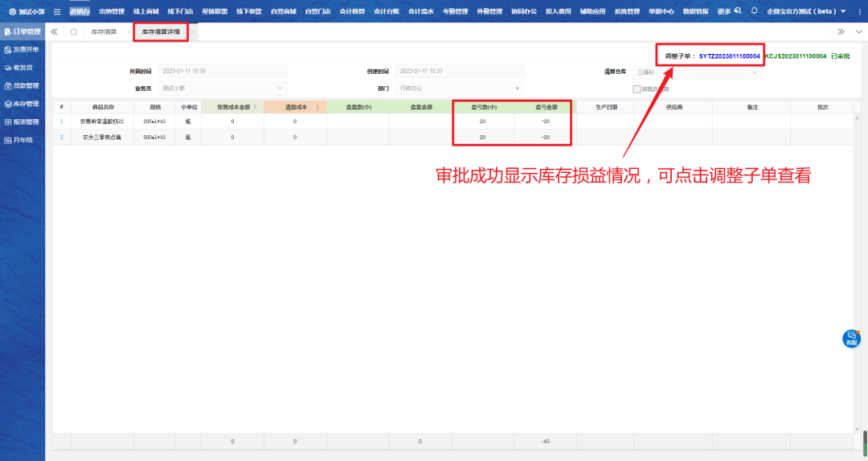Click row 1 number link in table
This screenshot has height=461, width=868.
(61, 121)
